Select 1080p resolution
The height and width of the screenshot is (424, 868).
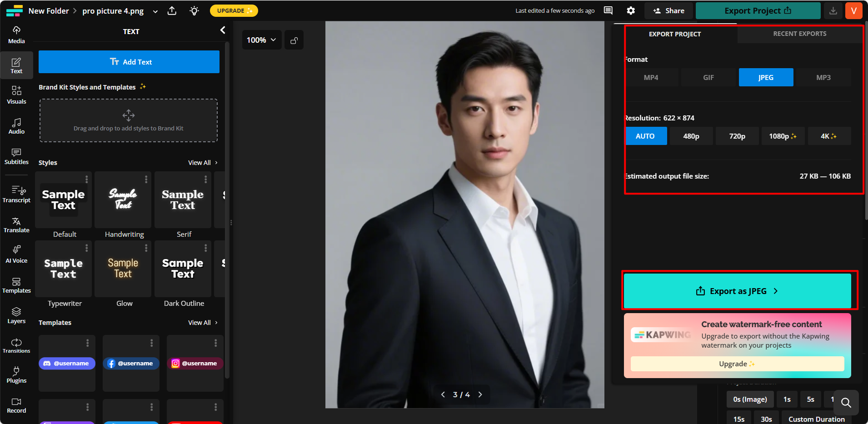(x=783, y=136)
